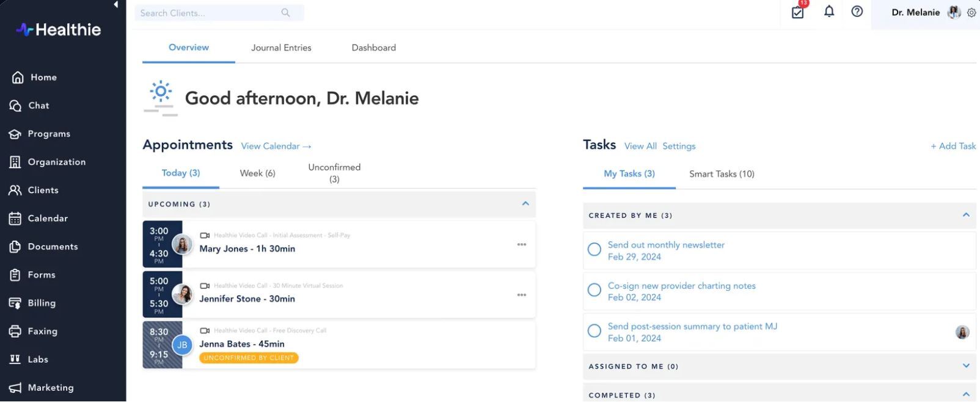
Task: Click into the Search Clients field
Action: 219,13
